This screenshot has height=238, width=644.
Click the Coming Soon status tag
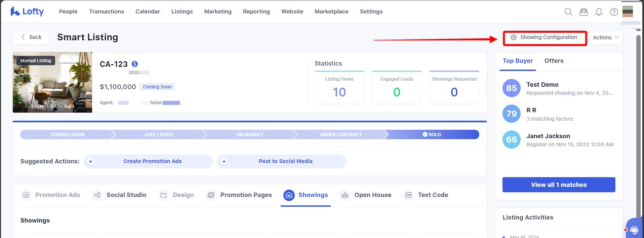coord(157,87)
